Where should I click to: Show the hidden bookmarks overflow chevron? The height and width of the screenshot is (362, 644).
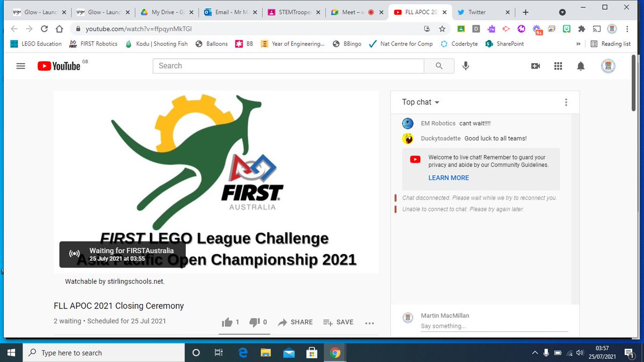pyautogui.click(x=578, y=44)
